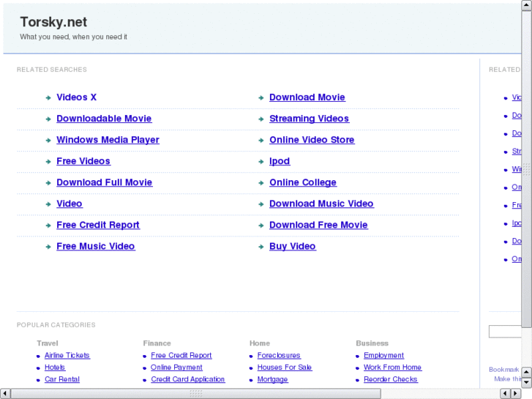Visit the Work From Home link

(392, 368)
